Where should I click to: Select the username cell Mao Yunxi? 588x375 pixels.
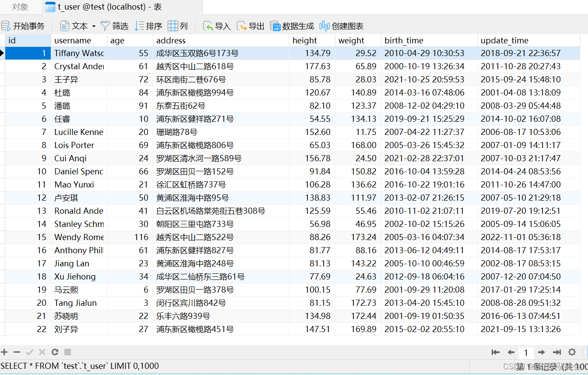click(x=79, y=184)
